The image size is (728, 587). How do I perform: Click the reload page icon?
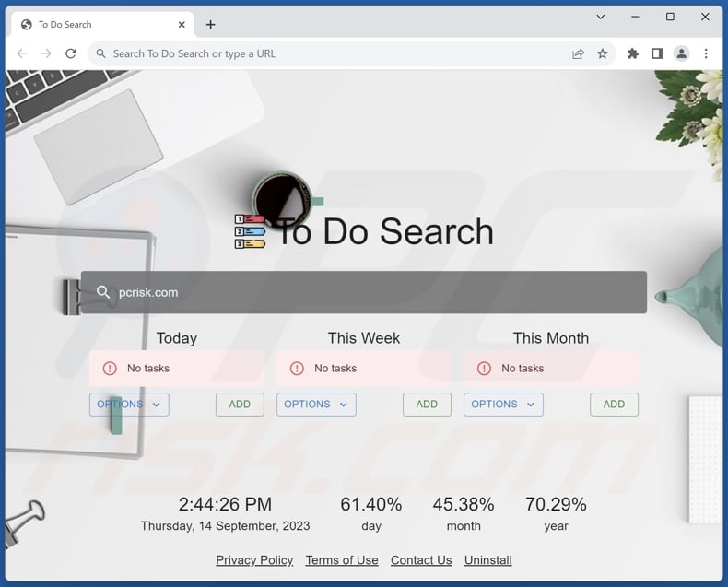71,53
